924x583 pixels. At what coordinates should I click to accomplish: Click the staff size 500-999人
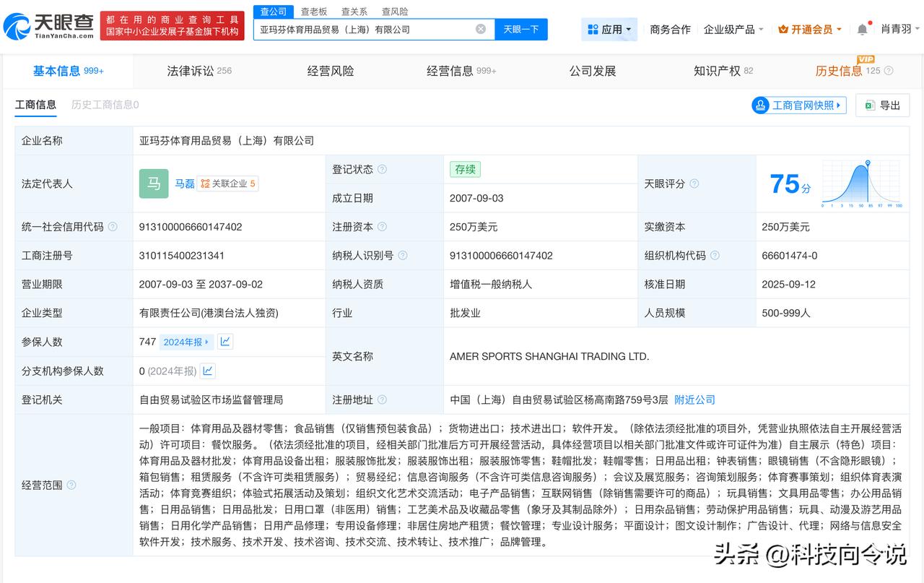point(786,314)
